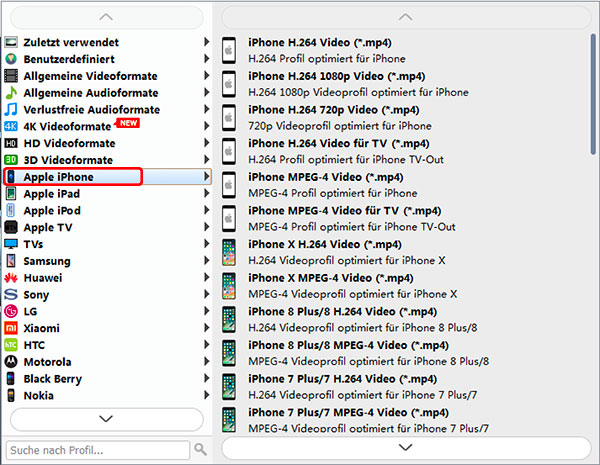Expand the Xiaomi submenu arrow
600x465 pixels.
207,328
